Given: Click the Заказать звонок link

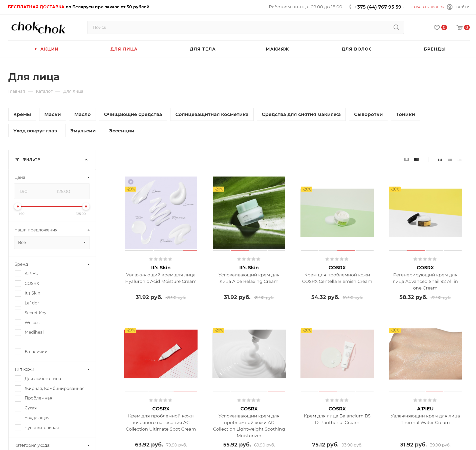Looking at the screenshot, I should (x=428, y=7).
